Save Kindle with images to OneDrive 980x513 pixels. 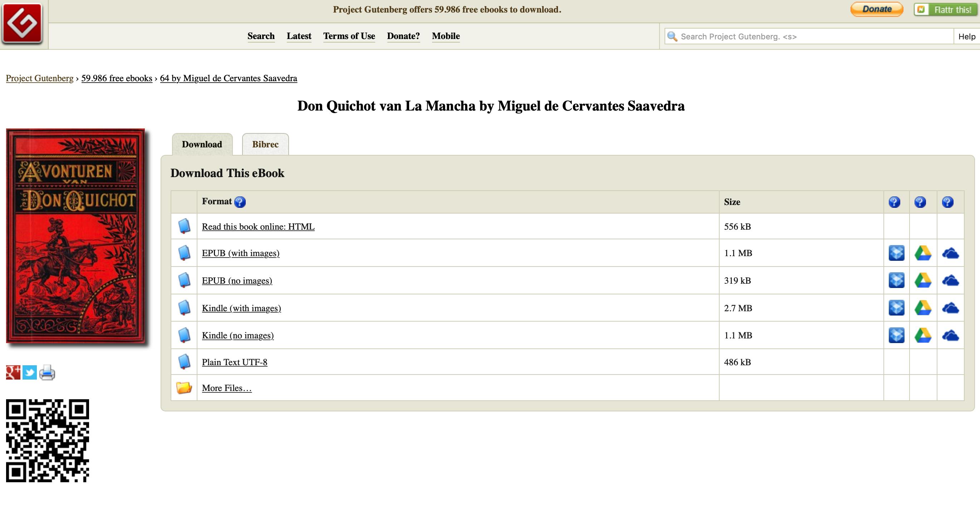(x=950, y=308)
